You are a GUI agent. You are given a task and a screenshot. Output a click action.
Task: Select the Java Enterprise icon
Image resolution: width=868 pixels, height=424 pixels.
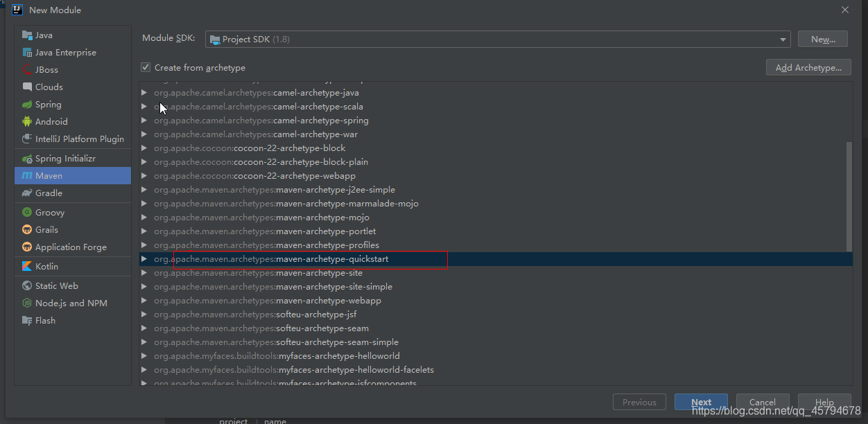[27, 53]
